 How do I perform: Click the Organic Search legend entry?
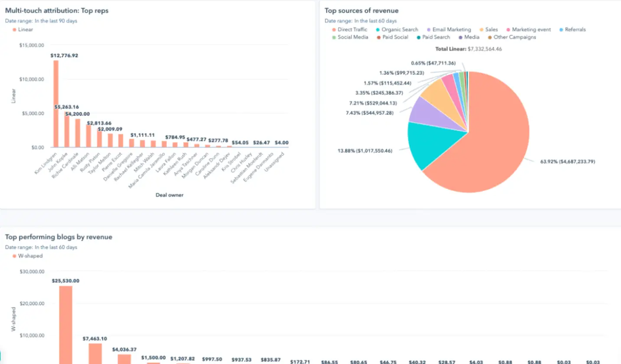coord(397,29)
